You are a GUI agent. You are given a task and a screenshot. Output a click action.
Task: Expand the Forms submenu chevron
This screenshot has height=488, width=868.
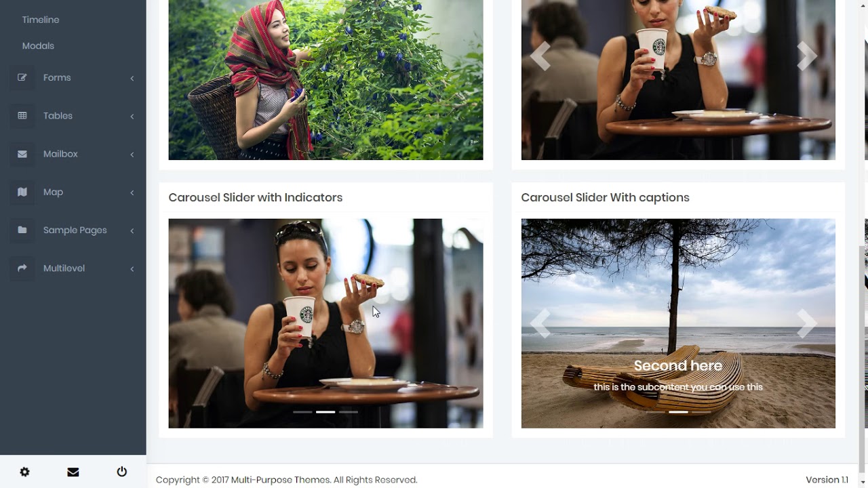point(132,78)
